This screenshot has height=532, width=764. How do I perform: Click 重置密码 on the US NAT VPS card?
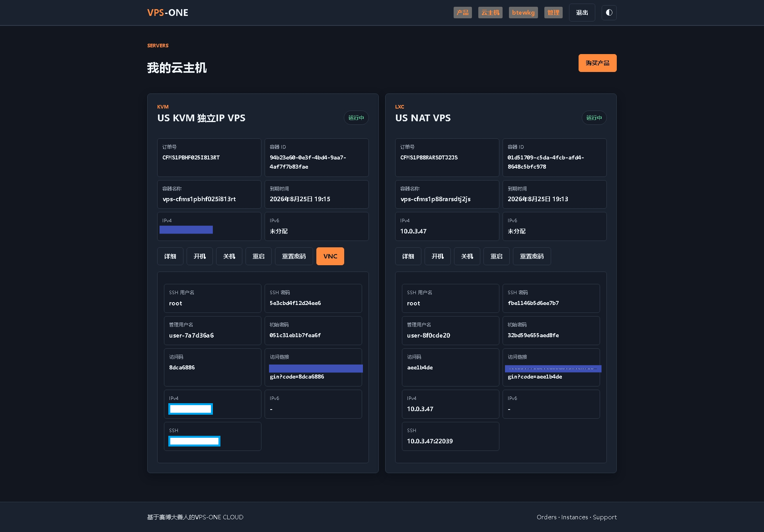point(532,256)
